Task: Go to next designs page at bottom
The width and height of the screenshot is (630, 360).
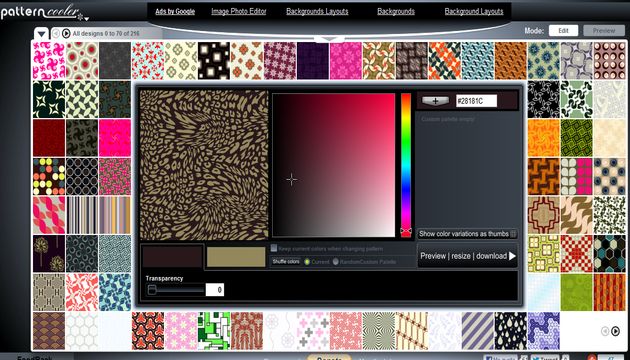Action: point(615,331)
